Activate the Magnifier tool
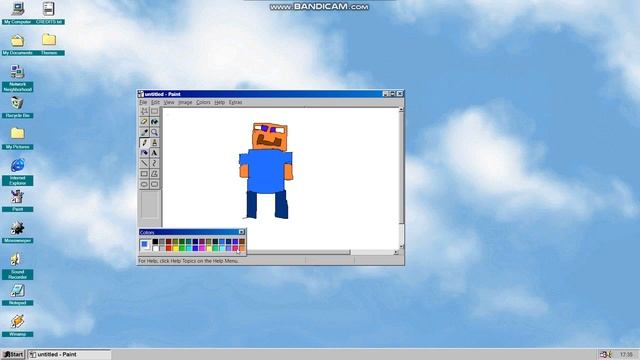 (x=154, y=132)
